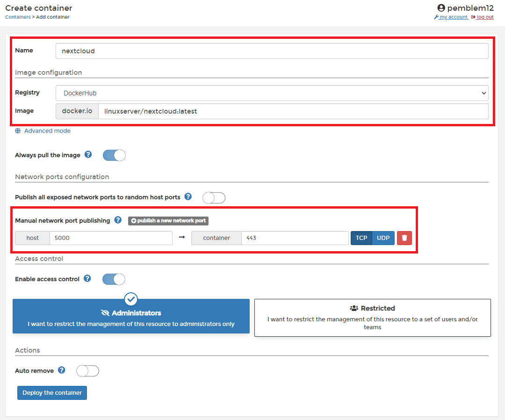Disable the Enable access control switch

[x=114, y=279]
